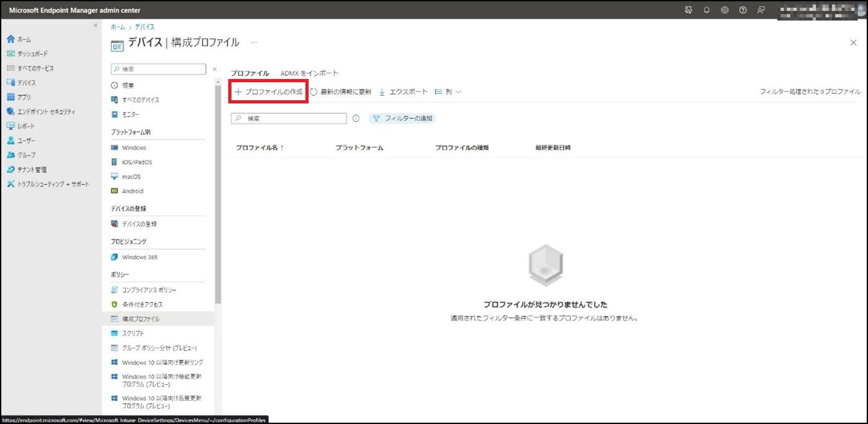Click the テナント管理 icon

10,170
